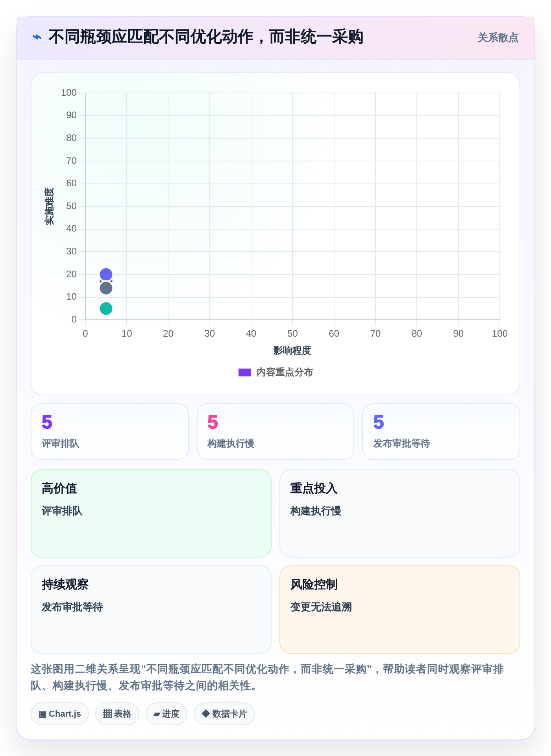Select the 重点投入 quadrant card
Viewport: 551px width, 756px height.
point(400,513)
